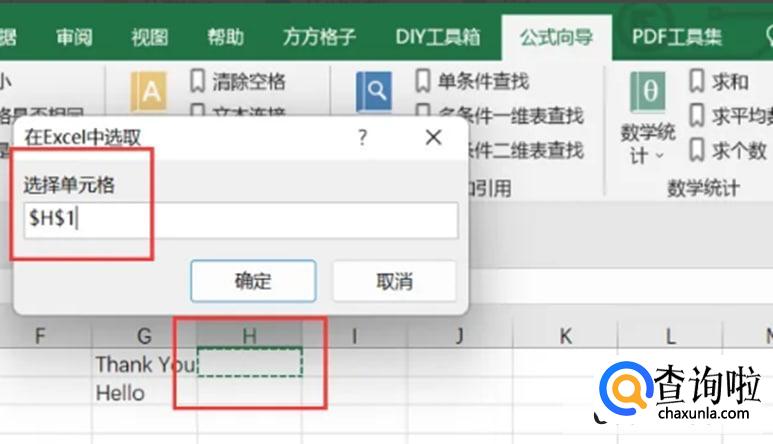Open the 审阅 ribbon tab
773x444 pixels.
click(74, 37)
